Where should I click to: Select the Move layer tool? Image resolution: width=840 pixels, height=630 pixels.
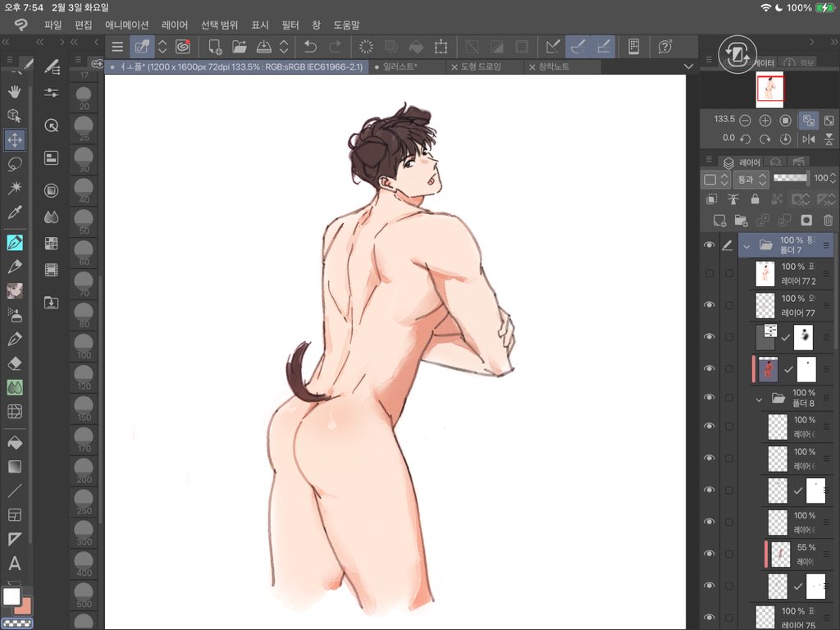point(15,139)
